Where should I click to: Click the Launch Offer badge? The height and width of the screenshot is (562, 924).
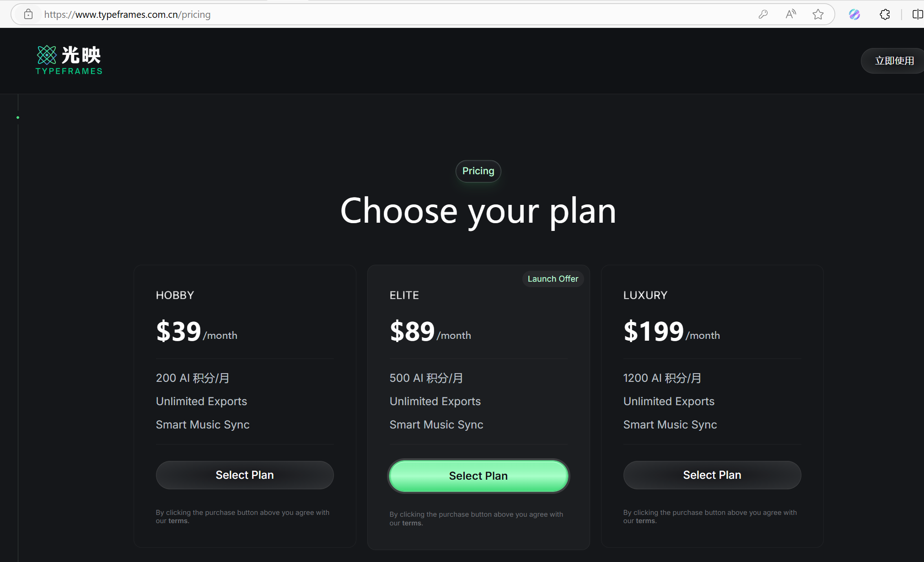(553, 279)
